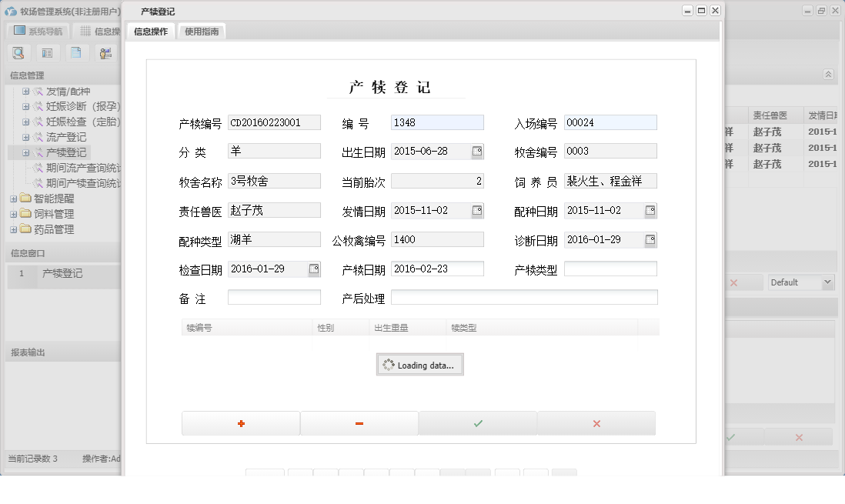
Task: Expand the 发情/配种 tree node
Action: [25, 90]
